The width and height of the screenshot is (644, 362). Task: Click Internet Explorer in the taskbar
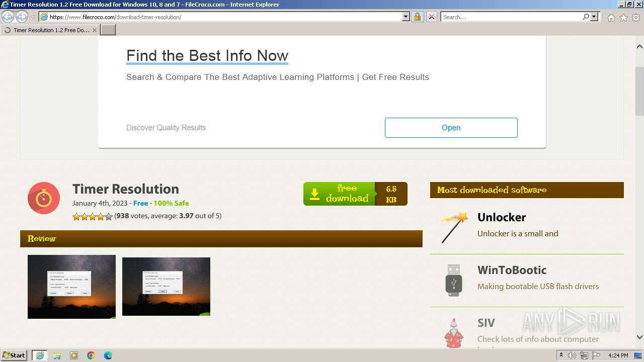click(x=40, y=355)
